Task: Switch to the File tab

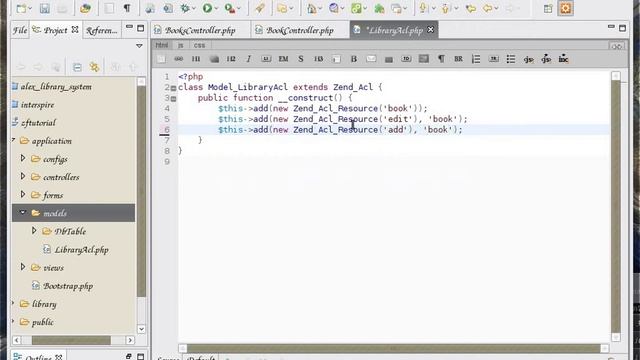Action: pos(20,30)
